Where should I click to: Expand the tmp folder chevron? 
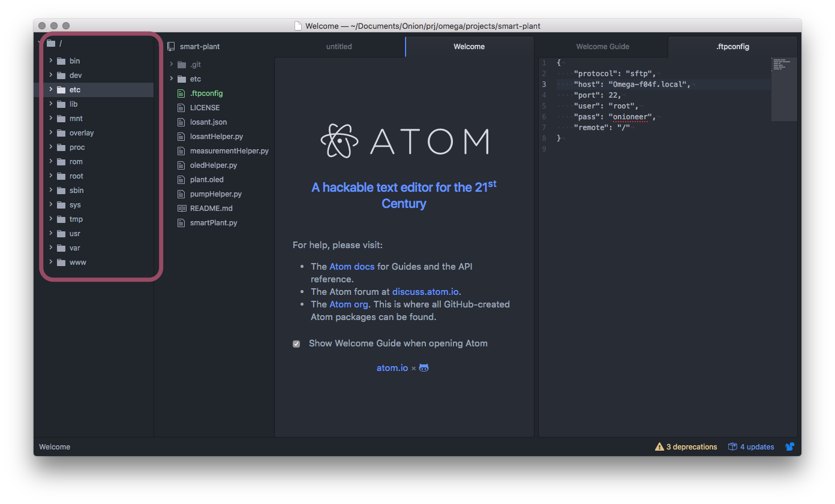pyautogui.click(x=51, y=219)
